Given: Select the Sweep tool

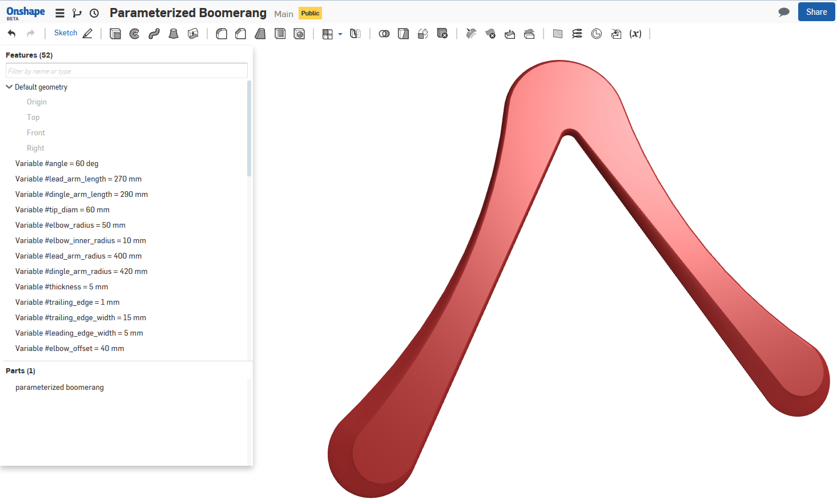Looking at the screenshot, I should [154, 34].
